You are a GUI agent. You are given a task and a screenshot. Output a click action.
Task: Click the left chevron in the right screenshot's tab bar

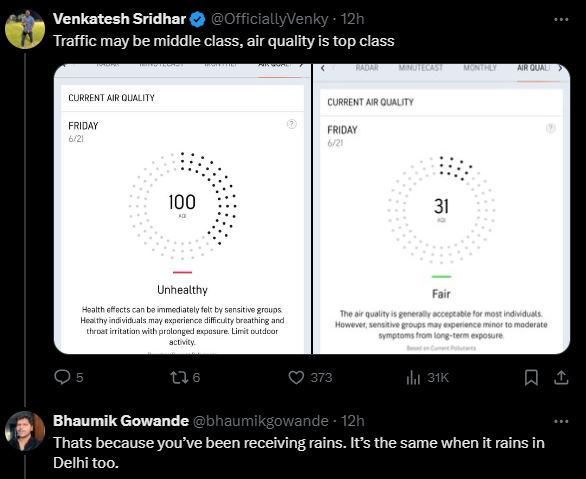[323, 68]
